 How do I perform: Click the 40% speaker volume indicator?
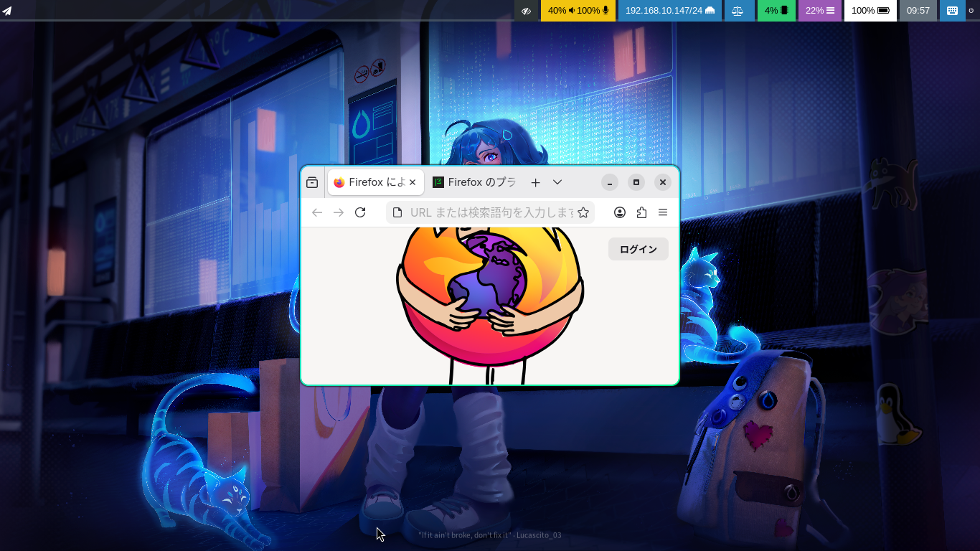point(561,11)
